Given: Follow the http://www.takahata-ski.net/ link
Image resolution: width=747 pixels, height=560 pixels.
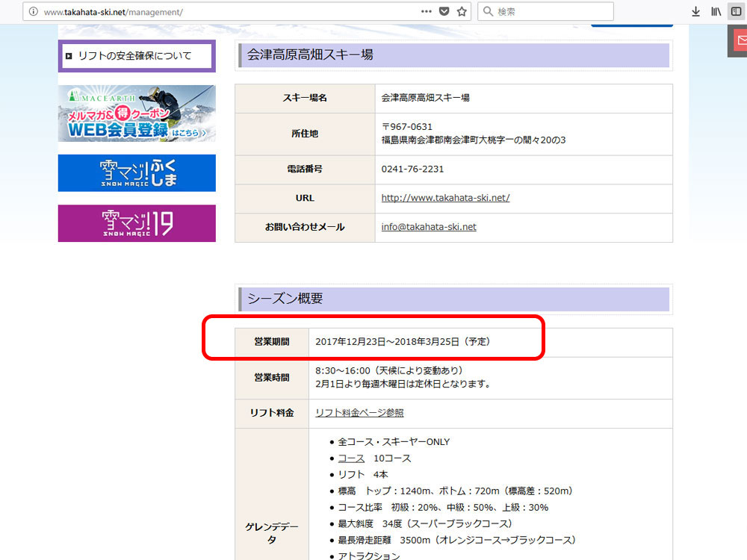Looking at the screenshot, I should click(445, 199).
